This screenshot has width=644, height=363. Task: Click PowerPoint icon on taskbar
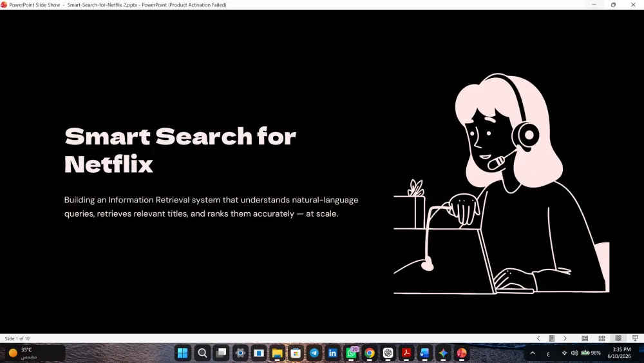(462, 353)
